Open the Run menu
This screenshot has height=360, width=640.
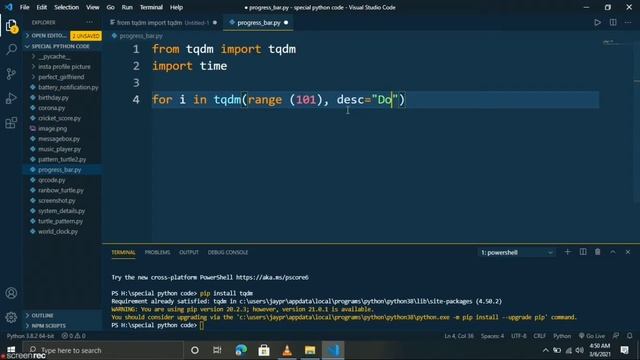tap(127, 7)
